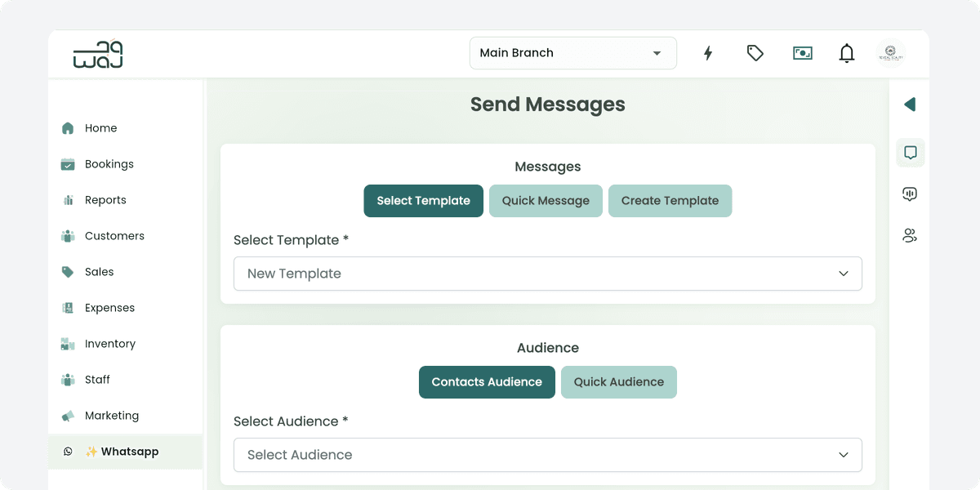
Task: Click the voice message icon in right sidebar
Action: [910, 194]
